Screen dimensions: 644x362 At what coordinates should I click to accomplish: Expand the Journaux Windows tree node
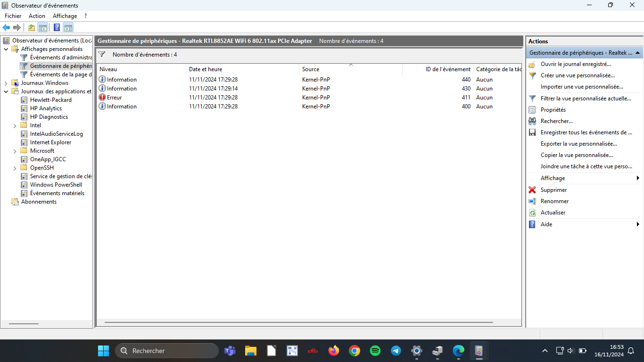6,83
